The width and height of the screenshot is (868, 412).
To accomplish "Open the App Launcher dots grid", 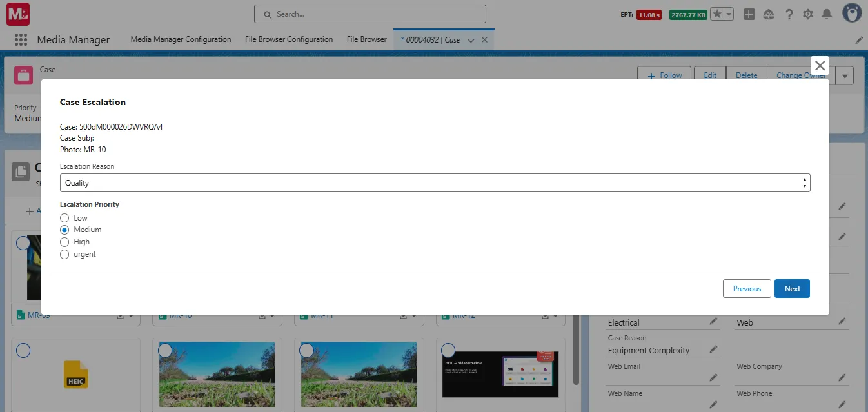I will point(21,39).
